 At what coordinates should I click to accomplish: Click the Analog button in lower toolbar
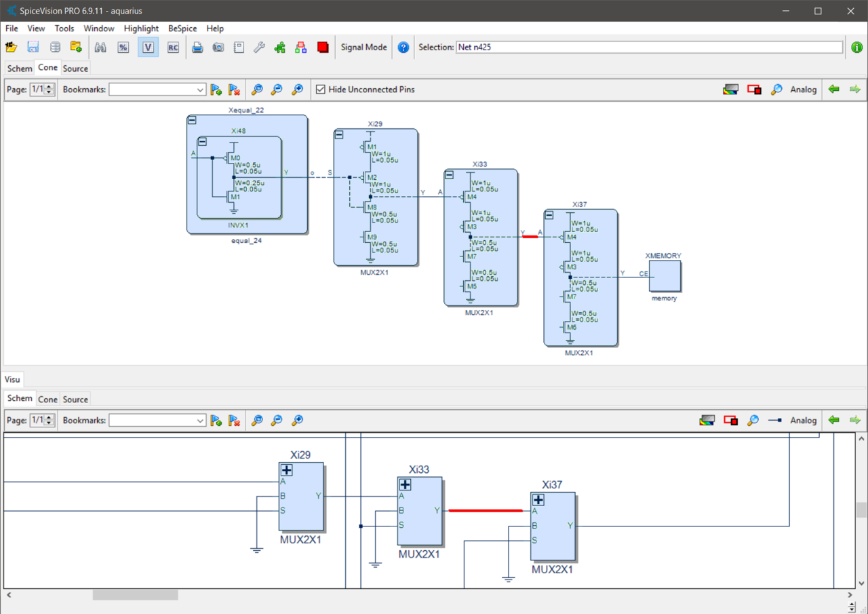(x=803, y=421)
